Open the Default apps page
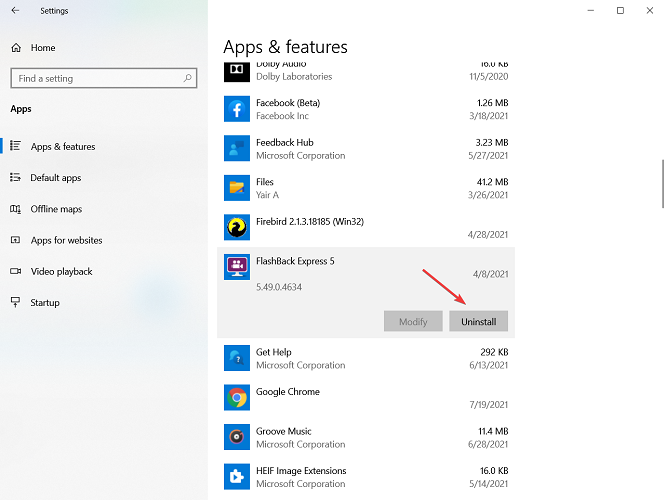Viewport: 665px width, 500px height. tap(56, 178)
